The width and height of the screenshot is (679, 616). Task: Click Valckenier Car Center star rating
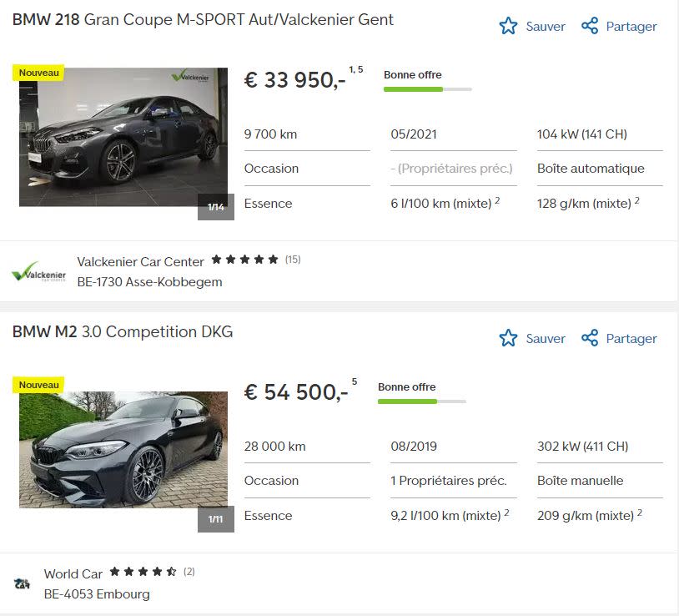[244, 260]
